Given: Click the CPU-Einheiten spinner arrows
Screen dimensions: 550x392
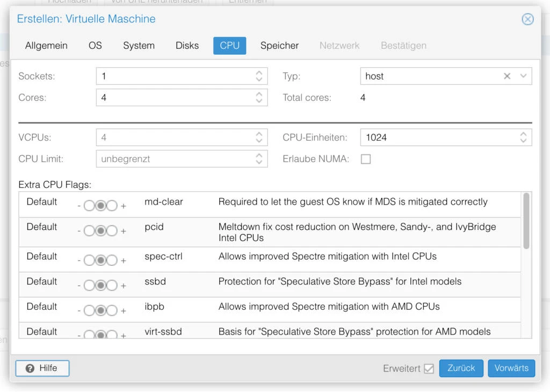Looking at the screenshot, I should coord(523,137).
